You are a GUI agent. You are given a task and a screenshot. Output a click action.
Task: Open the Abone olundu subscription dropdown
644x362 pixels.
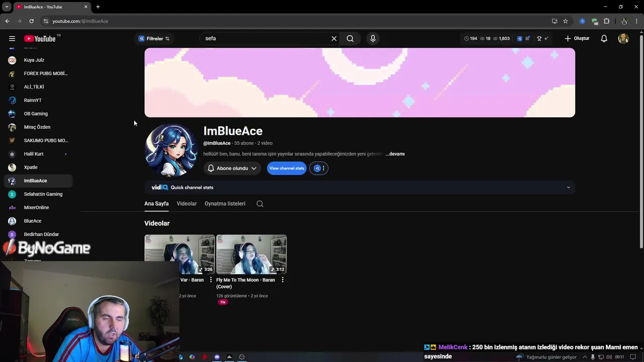coord(232,168)
